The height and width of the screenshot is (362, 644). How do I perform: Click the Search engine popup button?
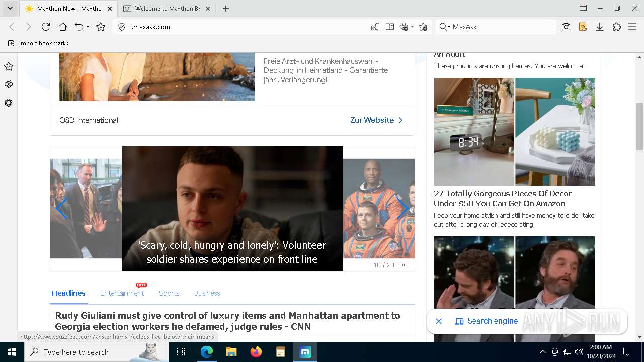[x=487, y=321]
